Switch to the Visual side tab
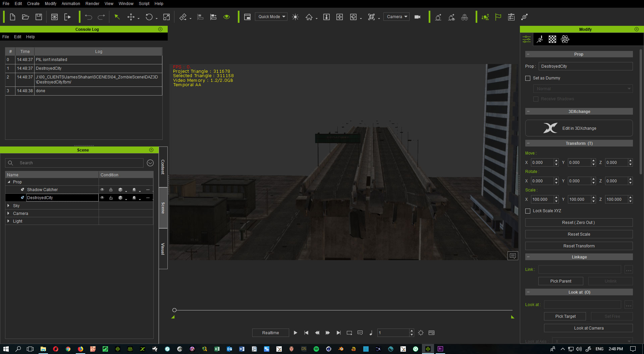Viewport: 644px width, 354px height. coord(163,249)
